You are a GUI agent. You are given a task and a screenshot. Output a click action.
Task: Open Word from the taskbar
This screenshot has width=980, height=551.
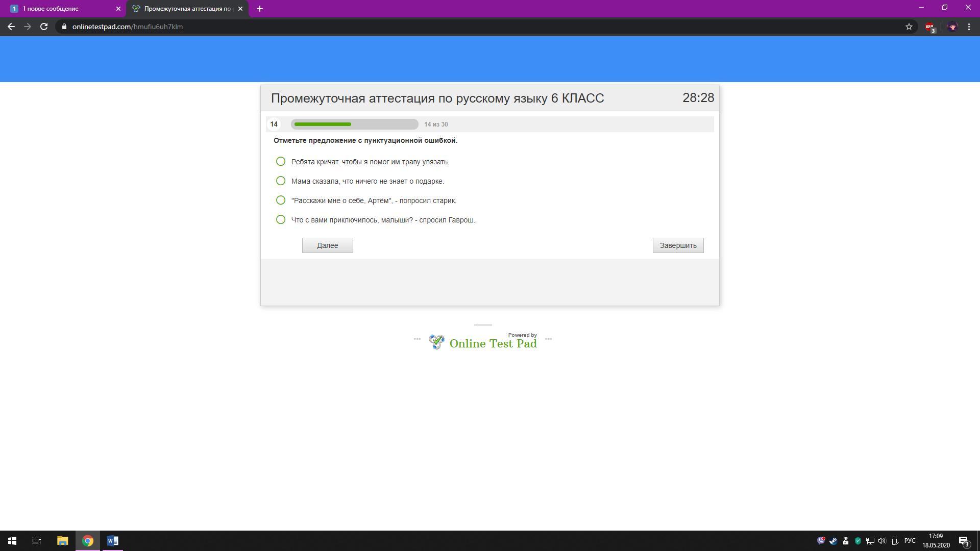[x=113, y=541]
